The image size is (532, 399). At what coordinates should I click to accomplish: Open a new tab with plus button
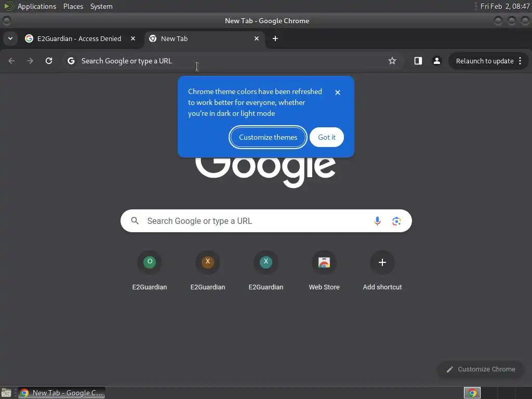[275, 38]
